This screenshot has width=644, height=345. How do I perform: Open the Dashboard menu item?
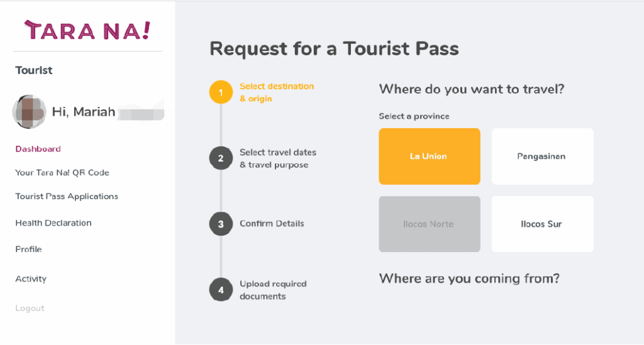tap(38, 149)
